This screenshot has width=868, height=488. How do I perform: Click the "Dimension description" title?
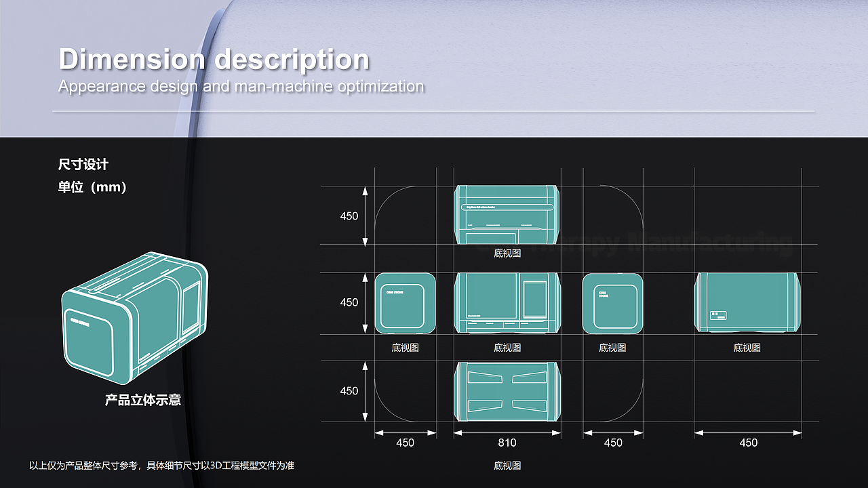click(x=214, y=60)
